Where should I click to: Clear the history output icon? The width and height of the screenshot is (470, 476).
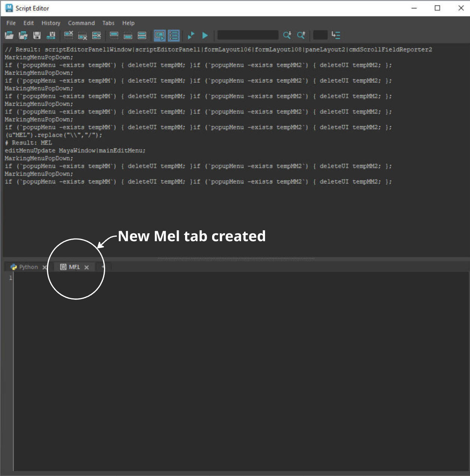pos(68,35)
